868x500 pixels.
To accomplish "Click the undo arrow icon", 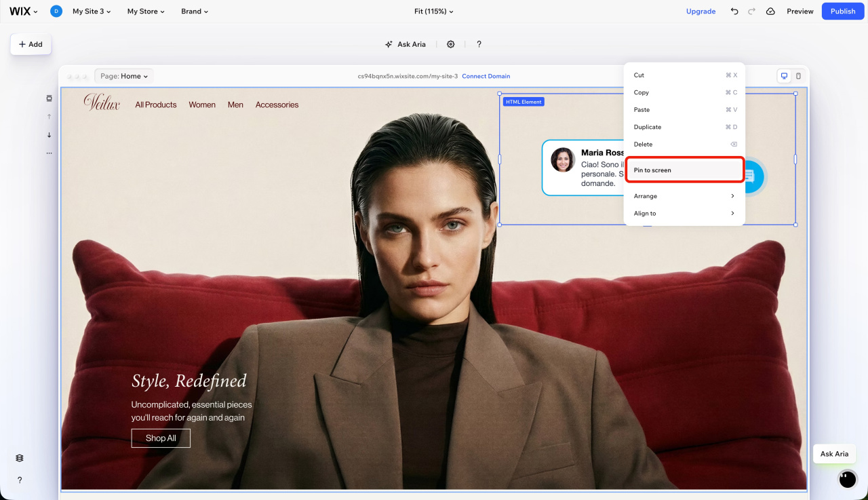I will click(734, 12).
